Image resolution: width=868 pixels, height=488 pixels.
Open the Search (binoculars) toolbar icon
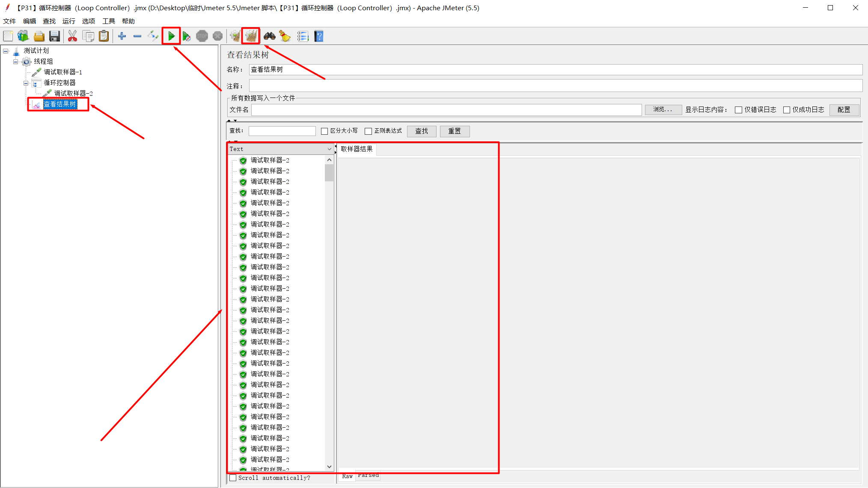[x=270, y=36]
